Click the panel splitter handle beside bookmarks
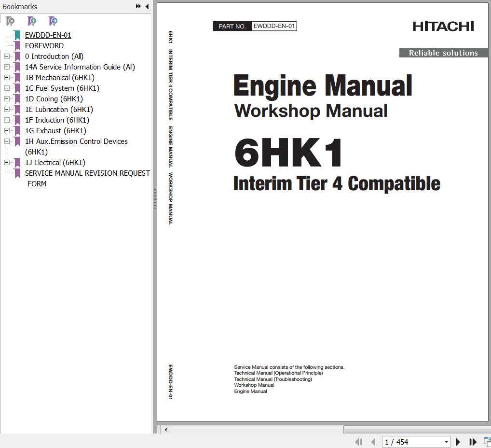Screen dimensions: 491x448 click(155, 198)
